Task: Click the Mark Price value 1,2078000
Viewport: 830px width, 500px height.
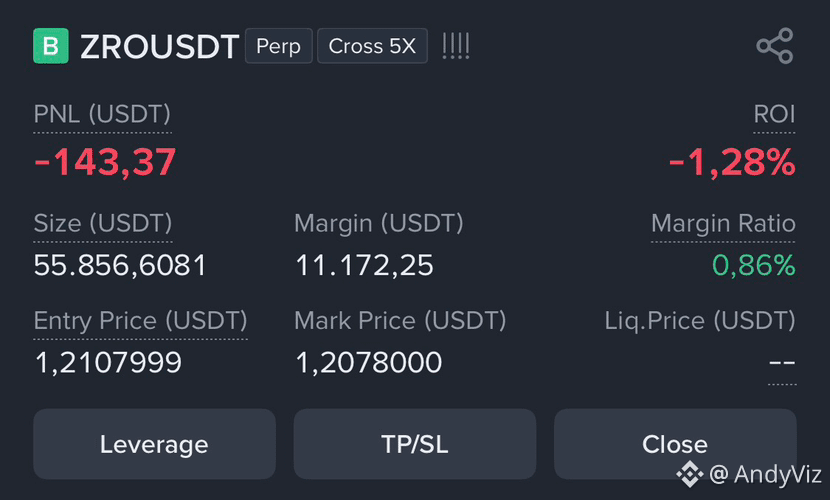Action: tap(368, 363)
